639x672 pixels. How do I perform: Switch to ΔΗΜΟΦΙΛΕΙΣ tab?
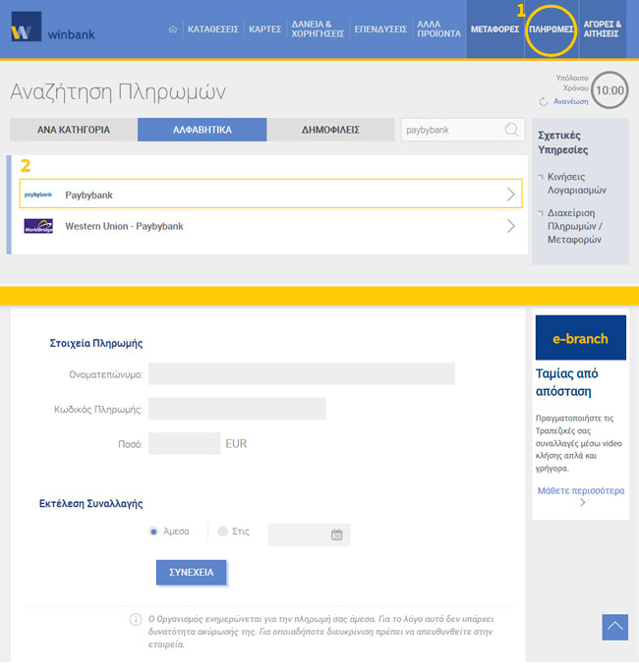click(331, 130)
